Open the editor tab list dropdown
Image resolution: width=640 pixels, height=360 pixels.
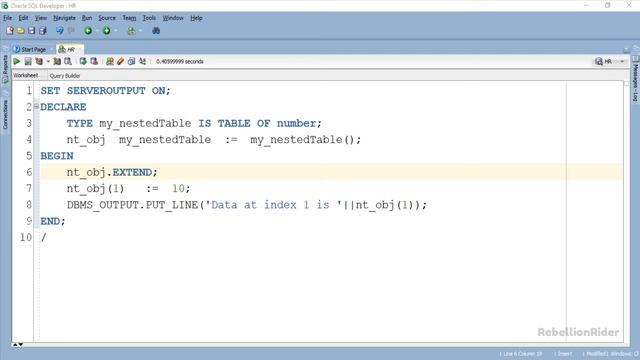[x=626, y=50]
